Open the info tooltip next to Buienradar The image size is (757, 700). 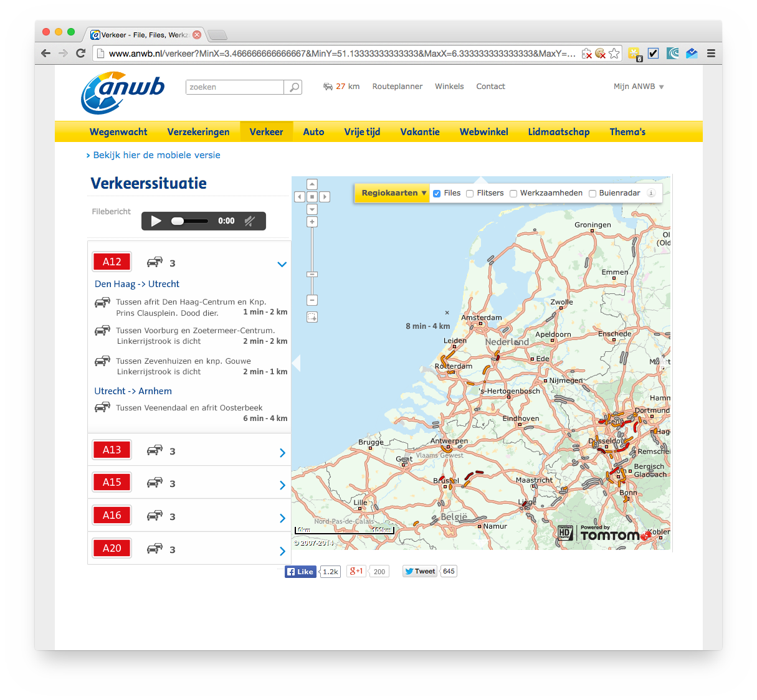(x=651, y=193)
